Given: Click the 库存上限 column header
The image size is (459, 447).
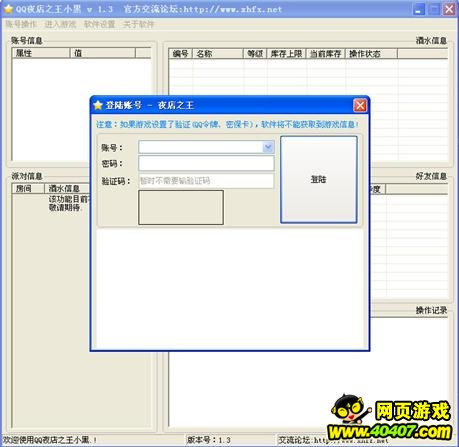Looking at the screenshot, I should 287,54.
